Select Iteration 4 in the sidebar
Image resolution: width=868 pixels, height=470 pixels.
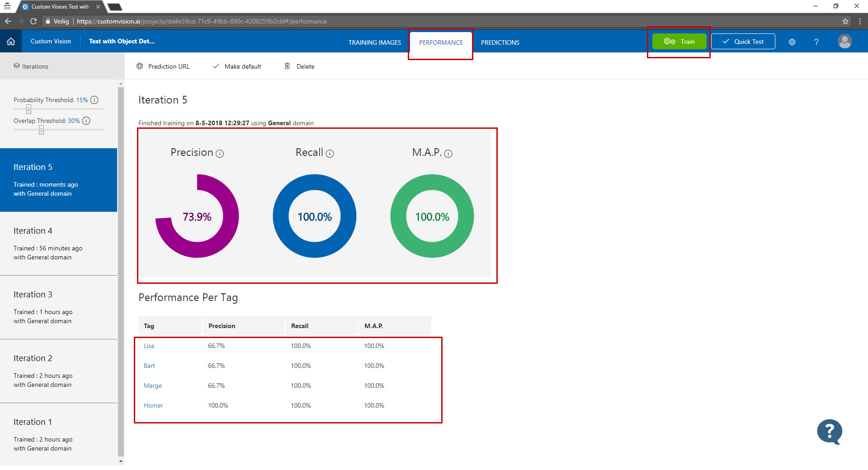point(58,244)
